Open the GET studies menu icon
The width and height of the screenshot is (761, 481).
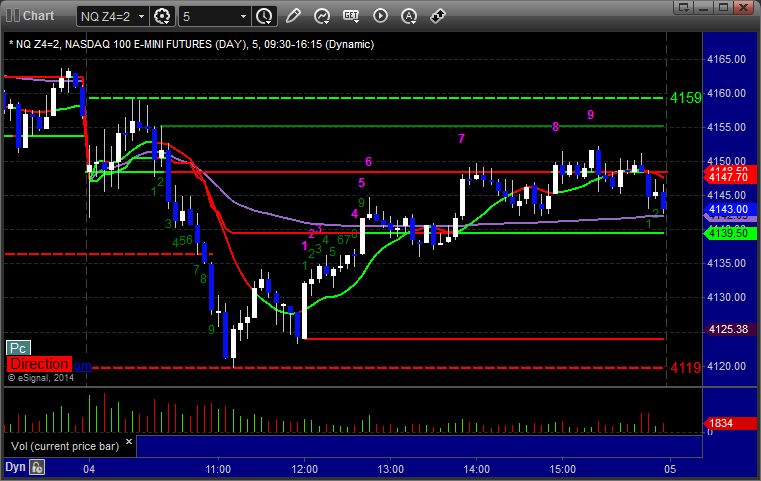(x=351, y=16)
